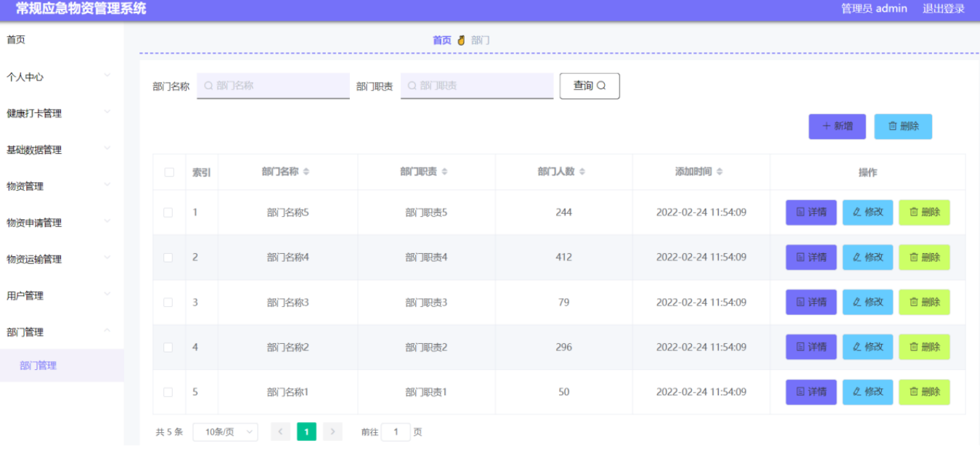Viewport: 980px width, 449px height.
Task: Click 修改 for 部门名称4
Action: click(x=867, y=258)
